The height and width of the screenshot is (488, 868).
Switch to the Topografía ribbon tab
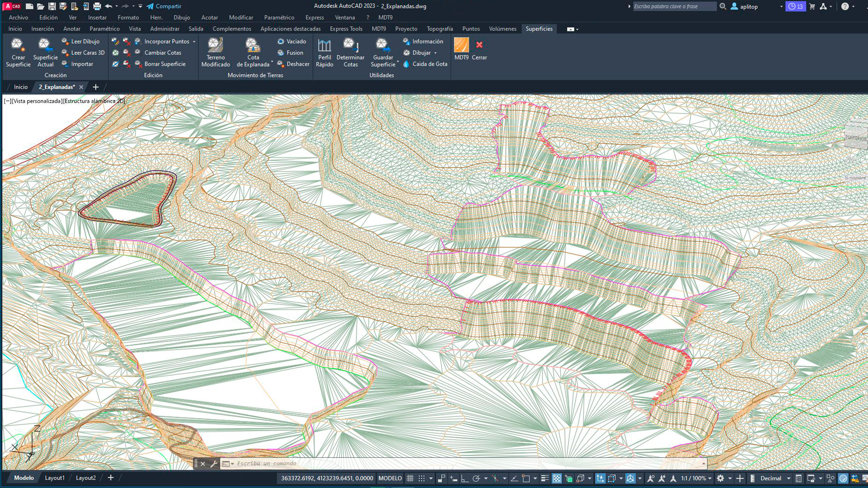[439, 29]
